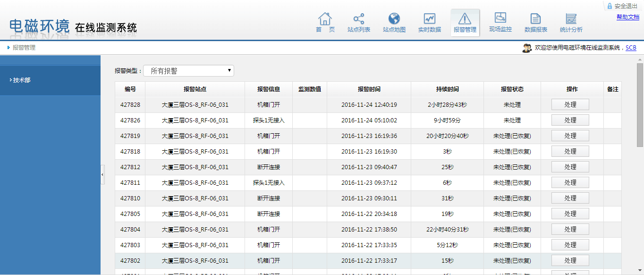Click 处理 button for alarm 427826
This screenshot has height=275, width=644.
point(570,120)
